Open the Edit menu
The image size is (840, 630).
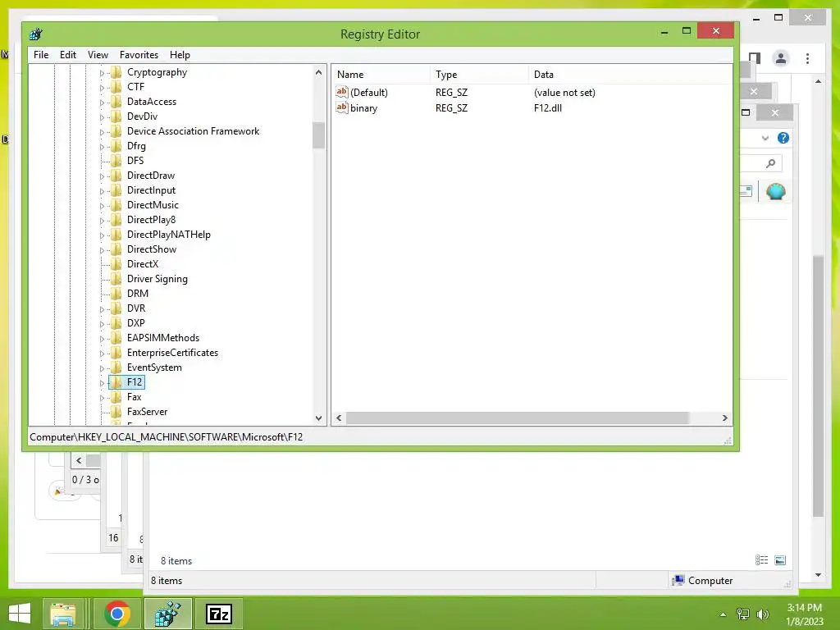[x=67, y=55]
